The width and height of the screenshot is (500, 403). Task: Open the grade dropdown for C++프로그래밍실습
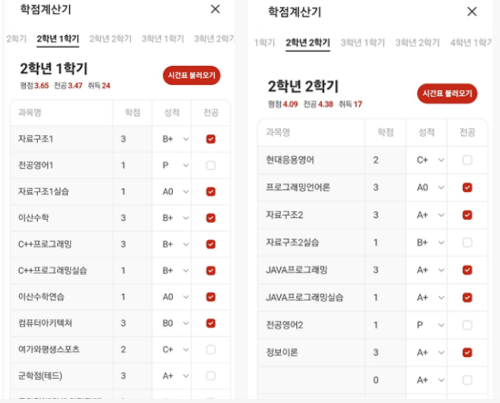pos(172,271)
